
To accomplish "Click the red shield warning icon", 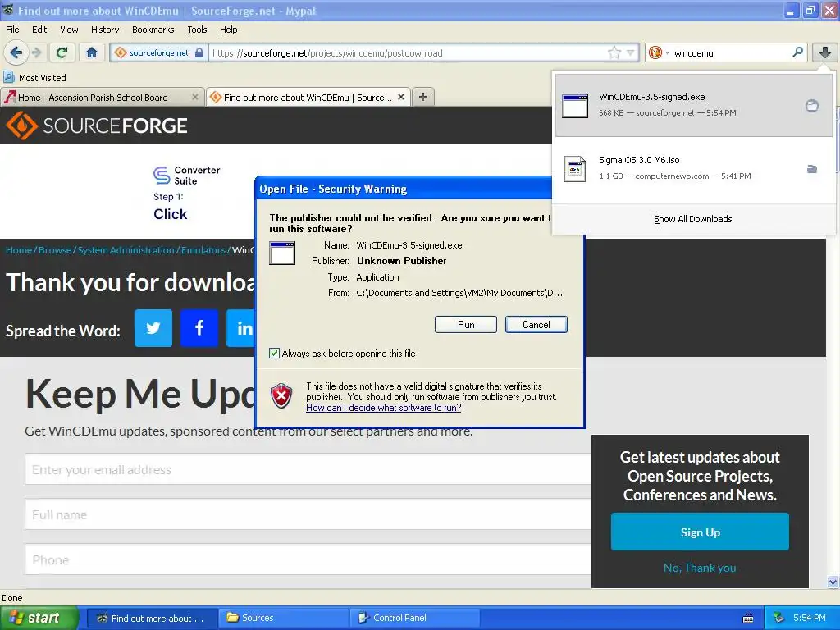I will (282, 396).
